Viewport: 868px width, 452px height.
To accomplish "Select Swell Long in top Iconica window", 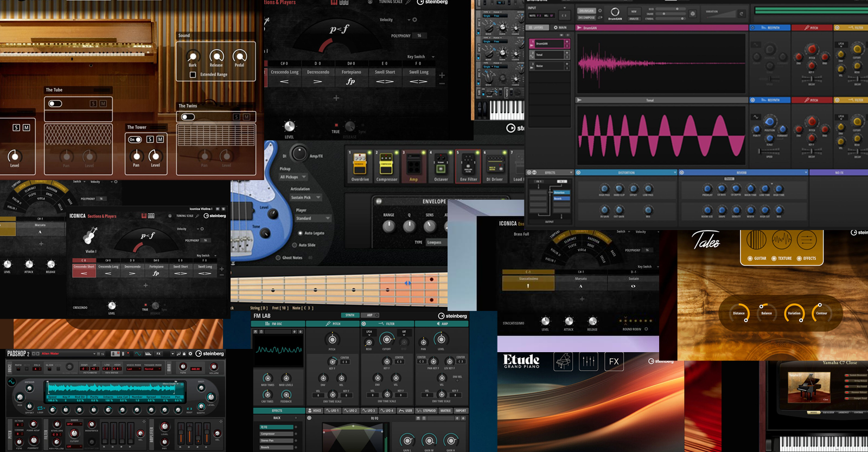I will coord(418,77).
